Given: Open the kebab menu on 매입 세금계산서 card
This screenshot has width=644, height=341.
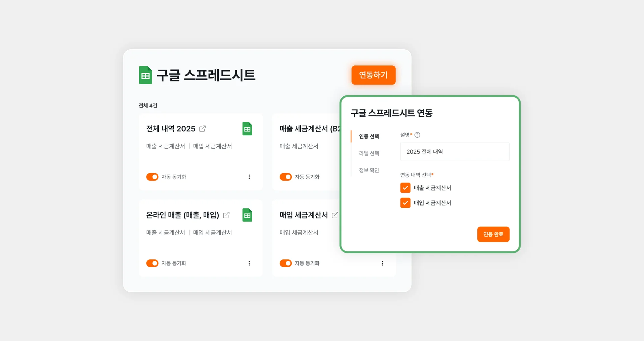Looking at the screenshot, I should (x=383, y=263).
